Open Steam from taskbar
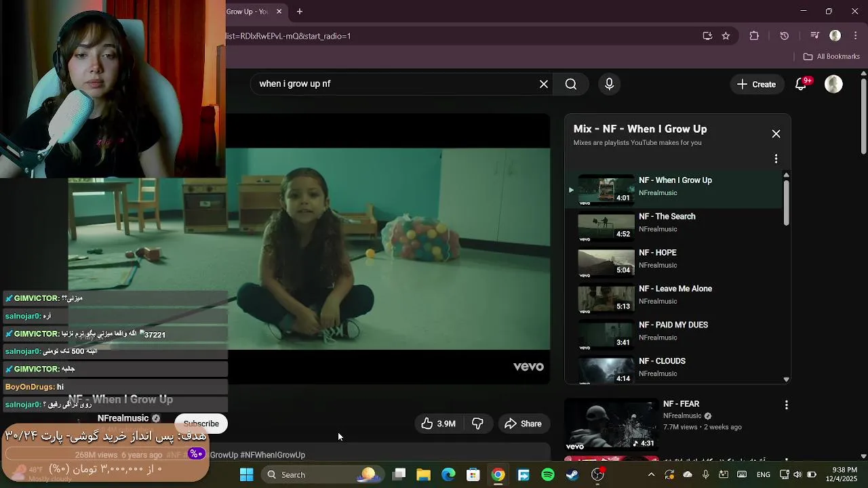Screen dimensions: 868x488 click(573, 474)
